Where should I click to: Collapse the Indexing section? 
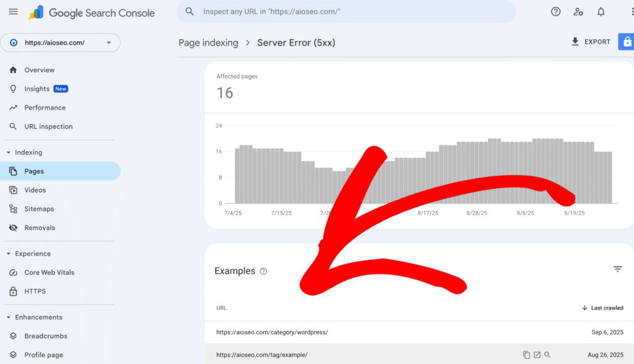pos(9,152)
